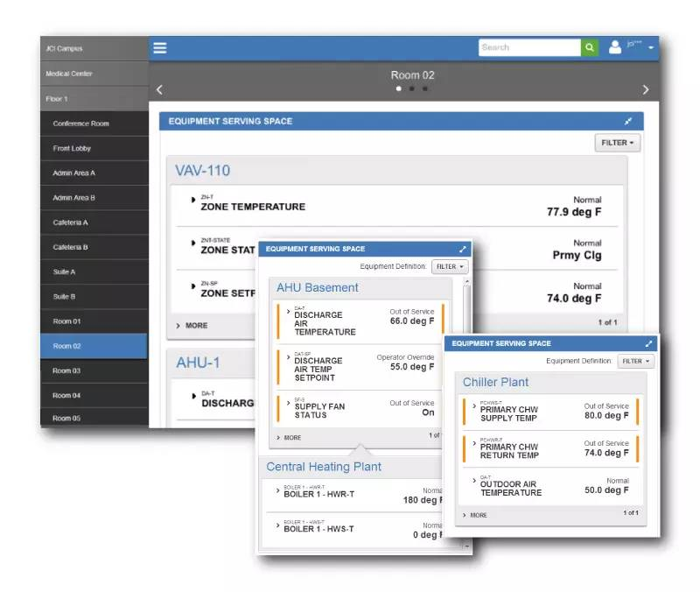Screen dimensions: 700x592
Task: Expand DISCHARGE AIR TEMP SETPOINT row
Action: [x=289, y=356]
